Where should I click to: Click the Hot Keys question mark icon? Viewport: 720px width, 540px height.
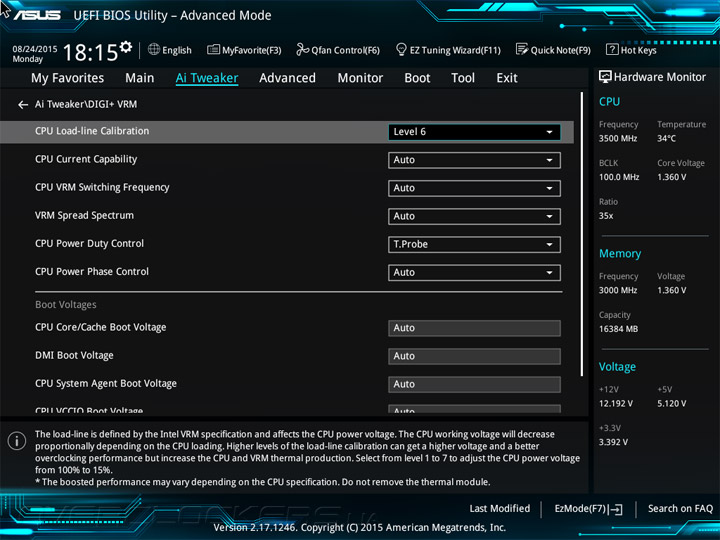[x=612, y=49]
